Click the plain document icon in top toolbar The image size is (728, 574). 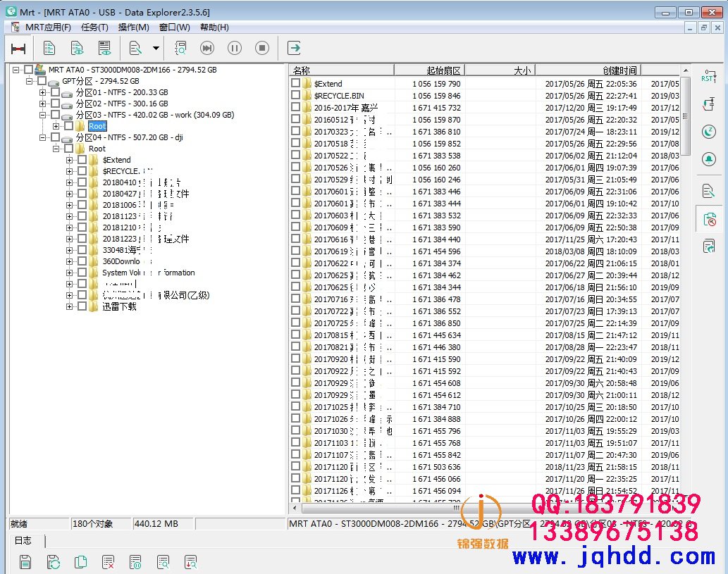(x=49, y=49)
